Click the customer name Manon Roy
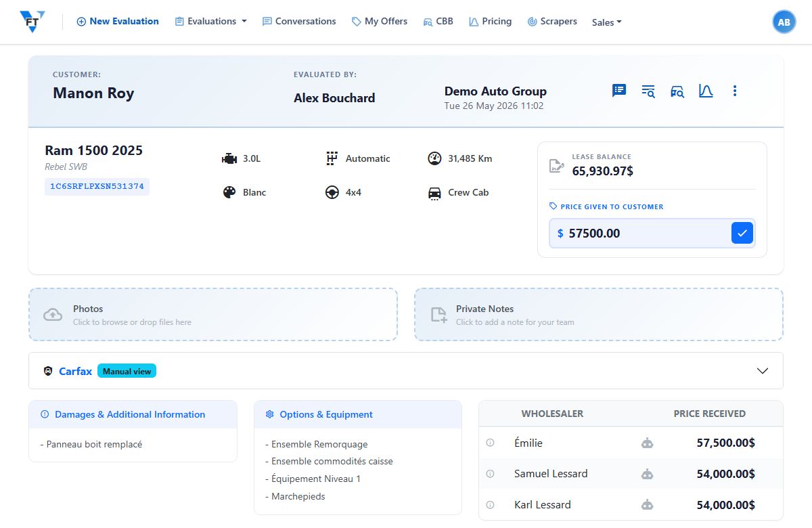 [x=93, y=93]
